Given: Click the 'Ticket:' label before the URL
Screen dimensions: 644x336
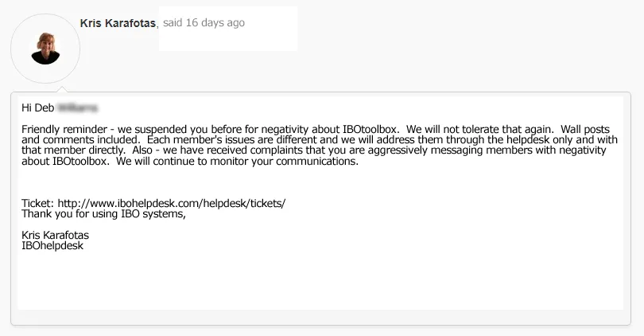Looking at the screenshot, I should click(38, 203).
